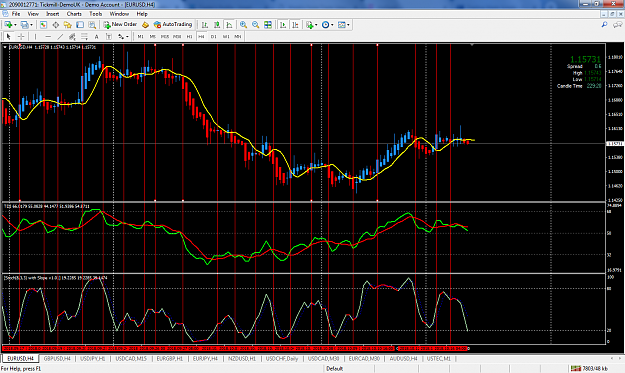625x373 pixels.
Task: Open the Strategy Tester icon
Action: [x=92, y=25]
